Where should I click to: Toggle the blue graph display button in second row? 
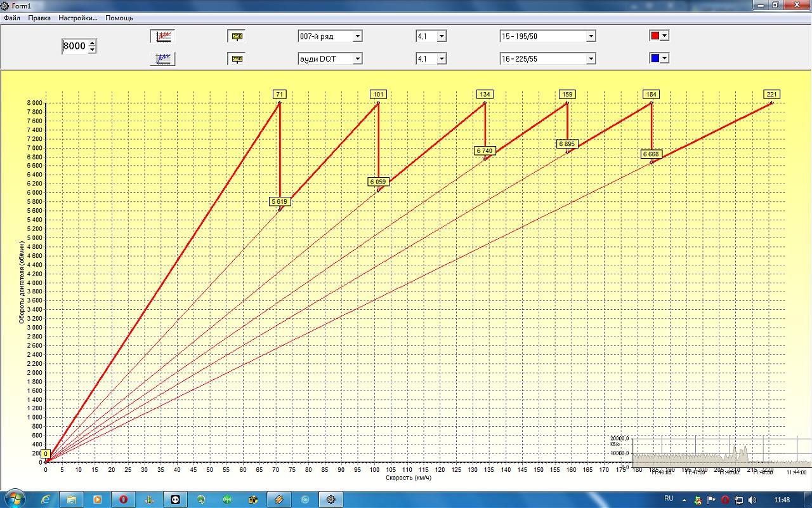click(x=164, y=59)
